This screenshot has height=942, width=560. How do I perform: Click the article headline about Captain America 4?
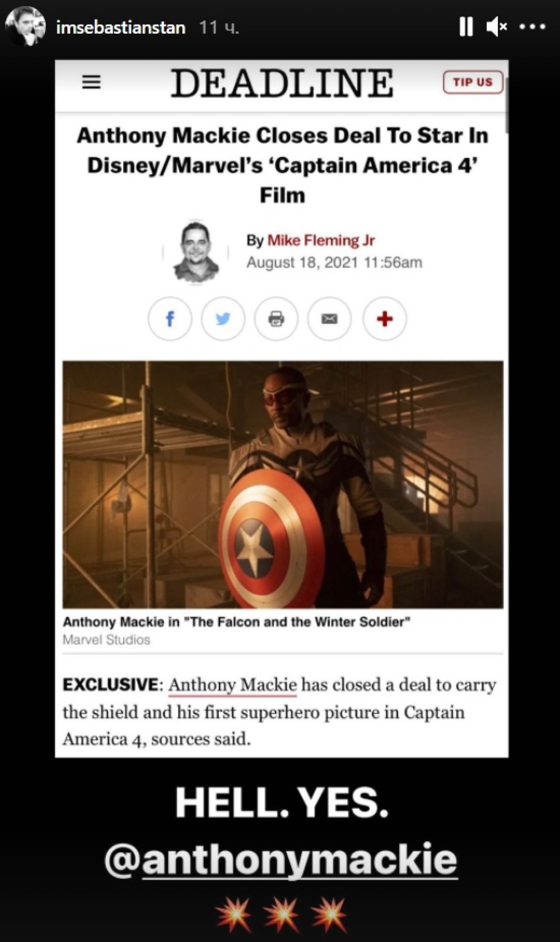point(282,165)
